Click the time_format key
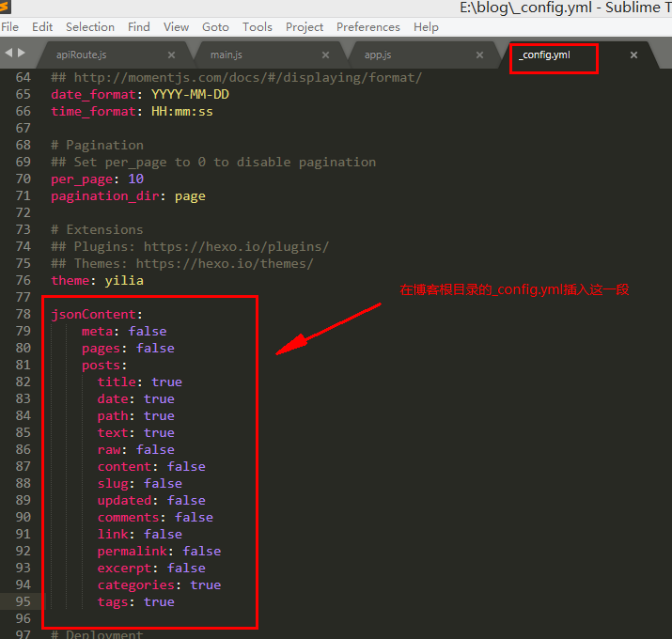The image size is (672, 639). click(x=93, y=112)
